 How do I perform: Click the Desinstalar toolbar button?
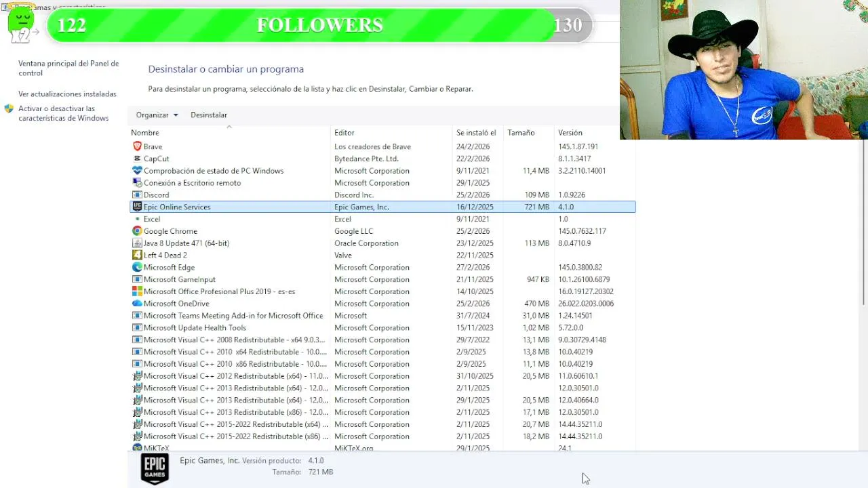[209, 115]
